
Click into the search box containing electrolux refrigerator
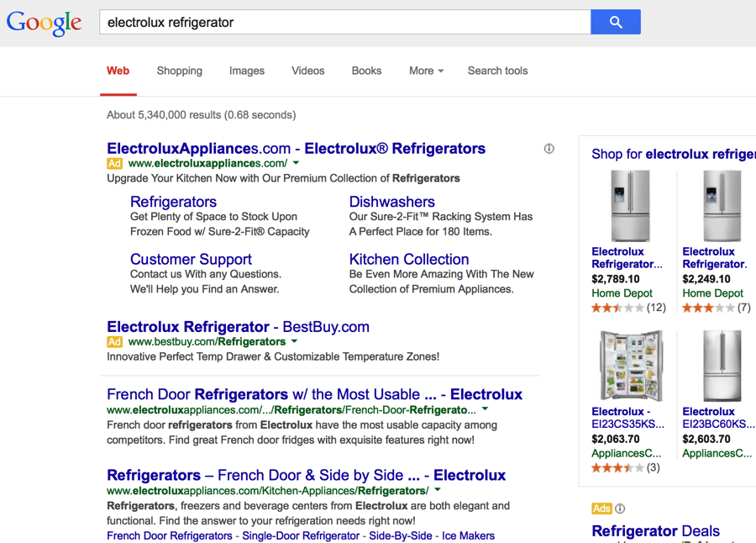click(345, 22)
